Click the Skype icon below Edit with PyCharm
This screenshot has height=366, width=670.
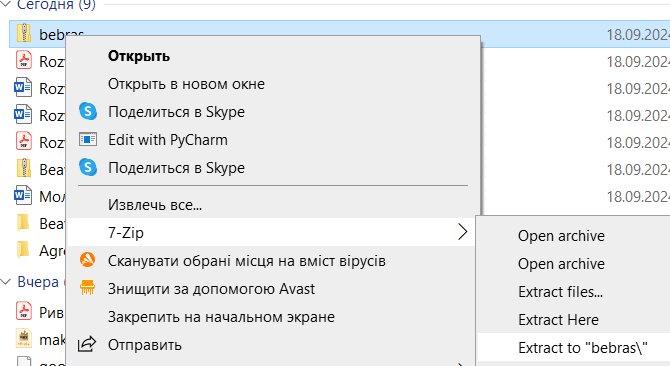coord(88,167)
